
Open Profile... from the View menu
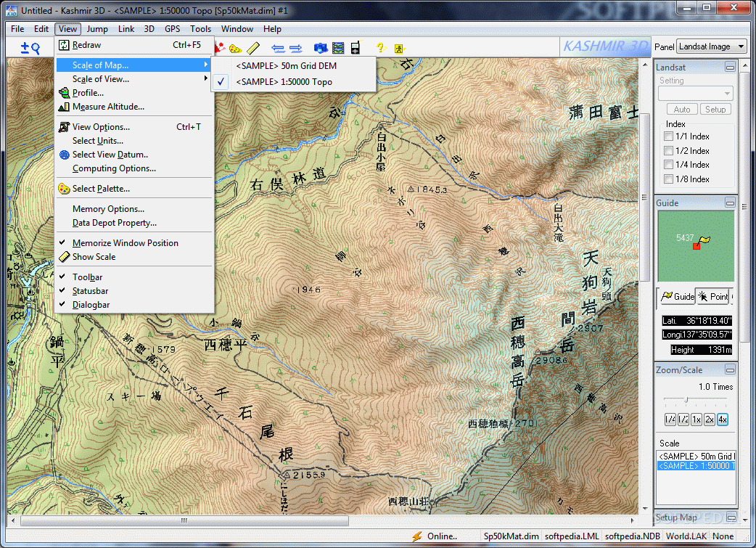(135, 93)
